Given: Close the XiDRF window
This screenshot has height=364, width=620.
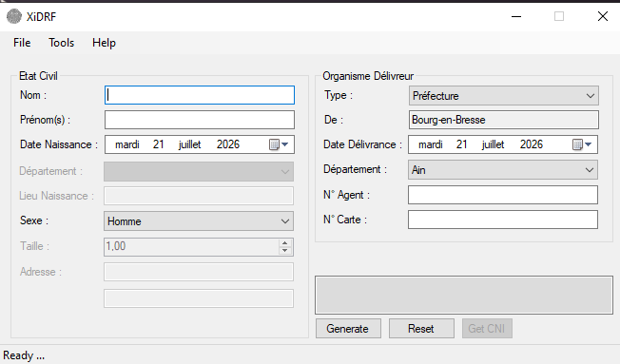Looking at the screenshot, I should pyautogui.click(x=603, y=16).
